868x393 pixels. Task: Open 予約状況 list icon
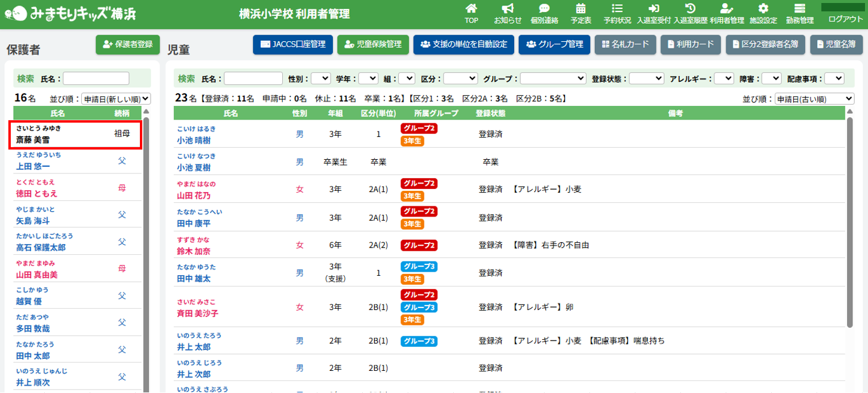coord(617,9)
